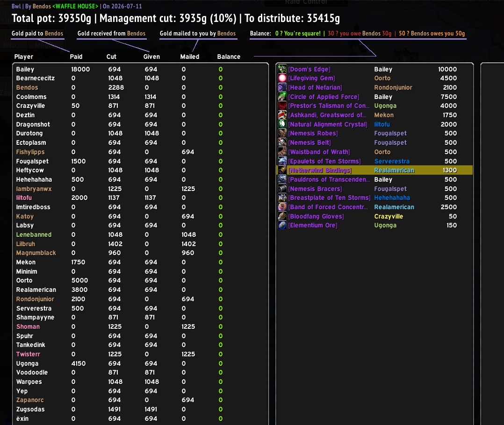Open the [Lifegiving Gem] item link
The width and height of the screenshot is (504, 425).
(x=311, y=78)
